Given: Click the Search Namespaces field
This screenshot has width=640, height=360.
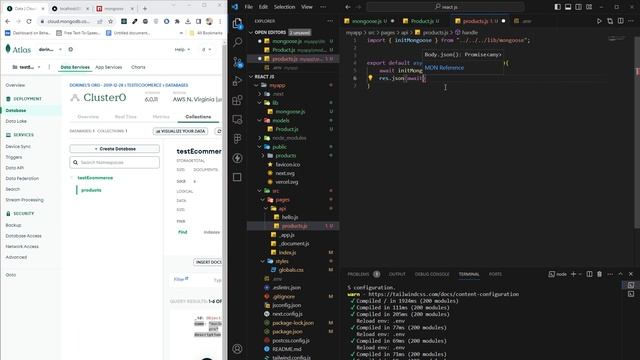Looking at the screenshot, I should [x=115, y=162].
